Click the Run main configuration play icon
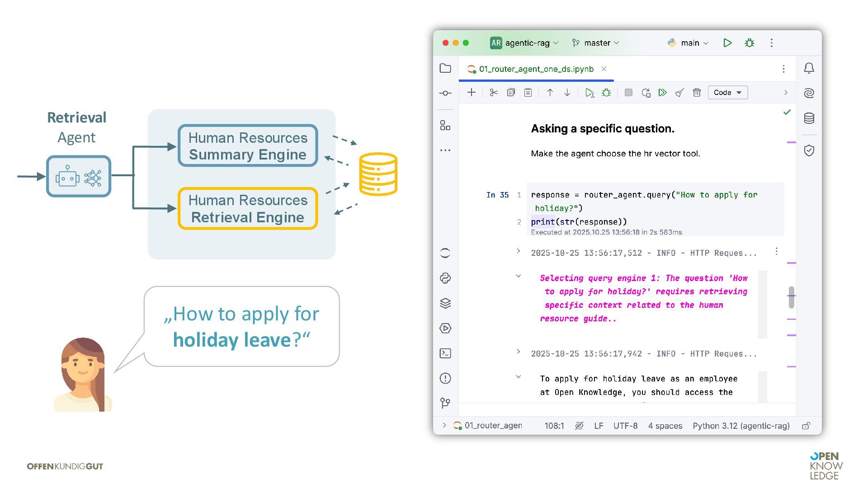The image size is (868, 488). pyautogui.click(x=727, y=43)
